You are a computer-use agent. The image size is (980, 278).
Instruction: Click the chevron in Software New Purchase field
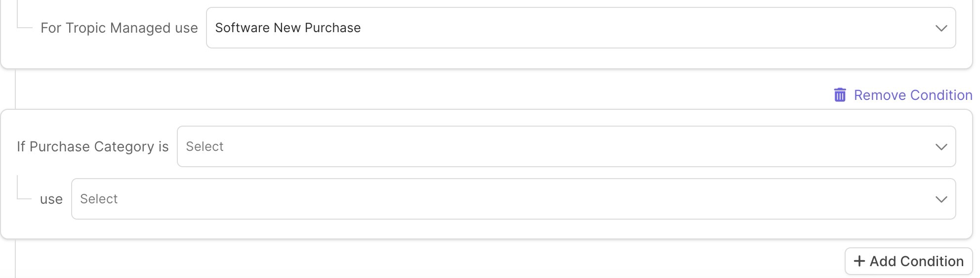pos(941,28)
